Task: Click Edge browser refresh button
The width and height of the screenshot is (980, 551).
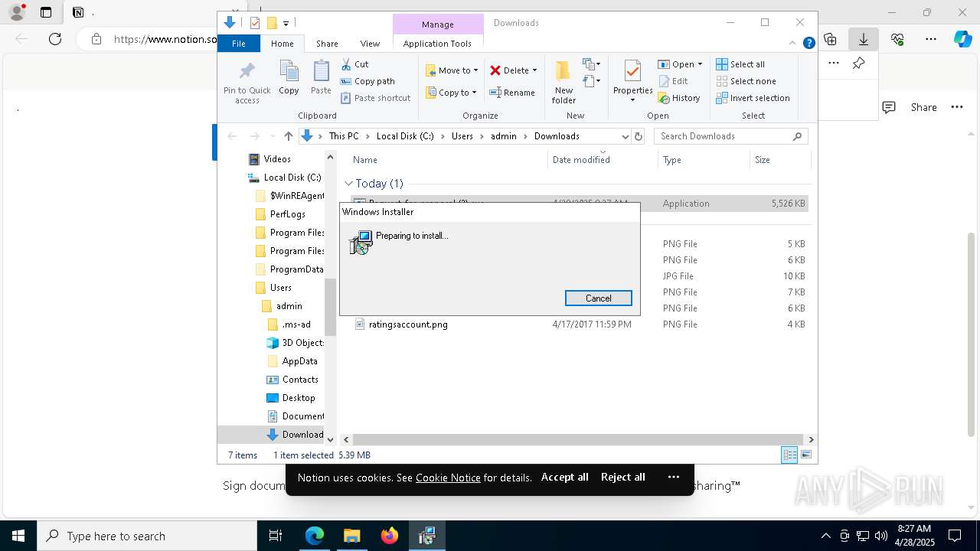Action: [x=55, y=39]
